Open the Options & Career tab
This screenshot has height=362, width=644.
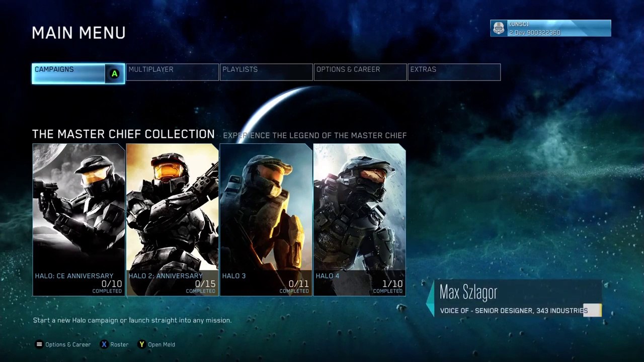[360, 72]
